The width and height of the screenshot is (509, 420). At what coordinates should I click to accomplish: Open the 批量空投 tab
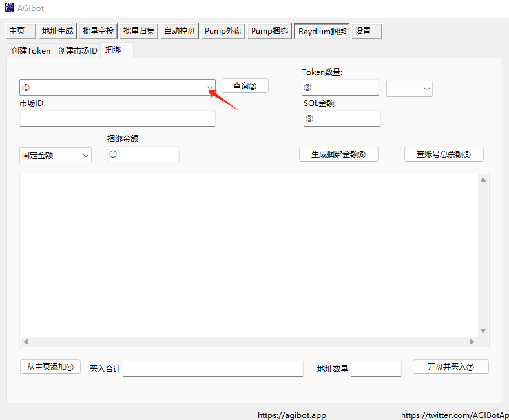pos(98,31)
